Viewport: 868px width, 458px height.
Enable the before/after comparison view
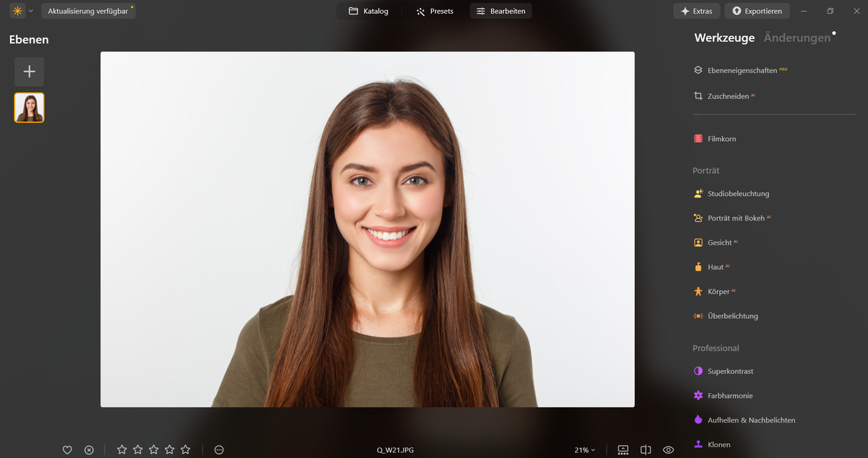[x=646, y=449]
